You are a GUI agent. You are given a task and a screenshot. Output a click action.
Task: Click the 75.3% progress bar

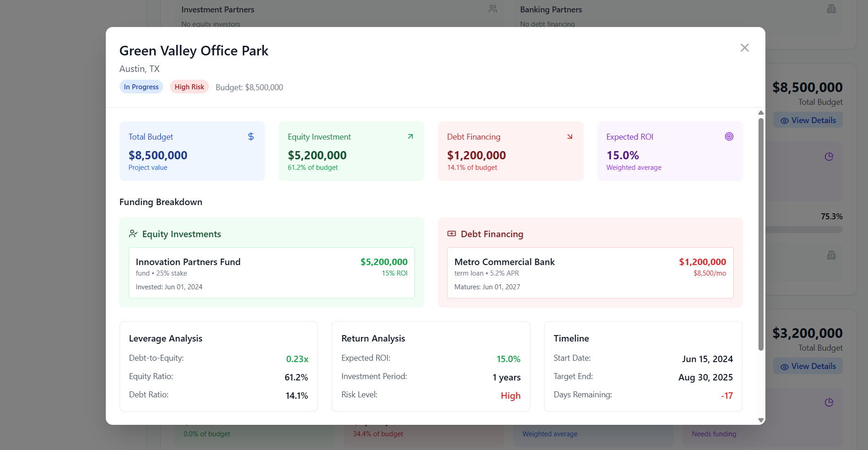pos(803,230)
